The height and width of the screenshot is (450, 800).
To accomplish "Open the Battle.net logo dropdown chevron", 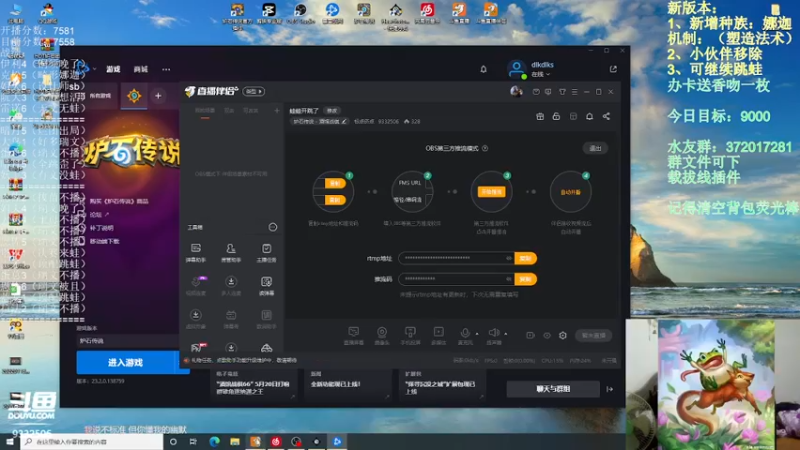I will click(x=94, y=68).
